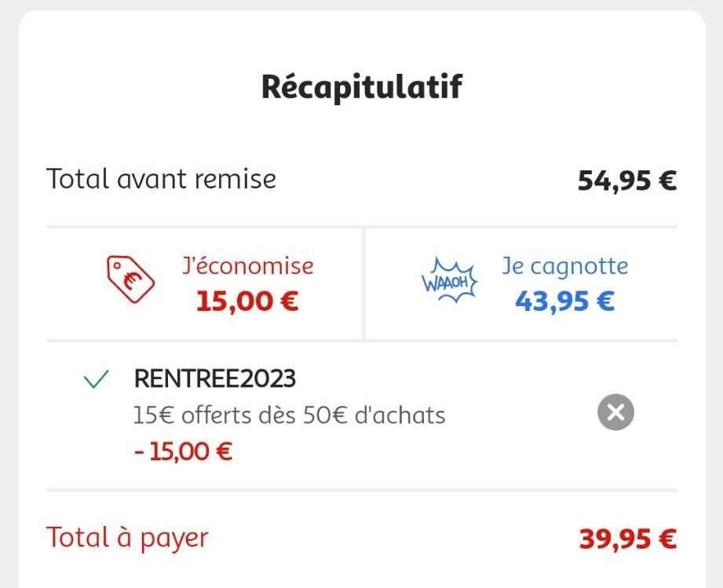Click the - 15,00 € discount line
This screenshot has width=723, height=588.
coord(183,451)
